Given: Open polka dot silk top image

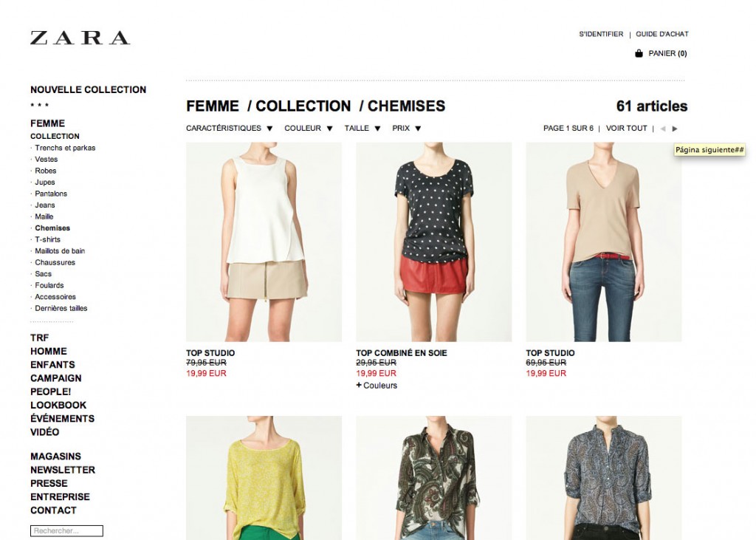Looking at the screenshot, I should (434, 242).
